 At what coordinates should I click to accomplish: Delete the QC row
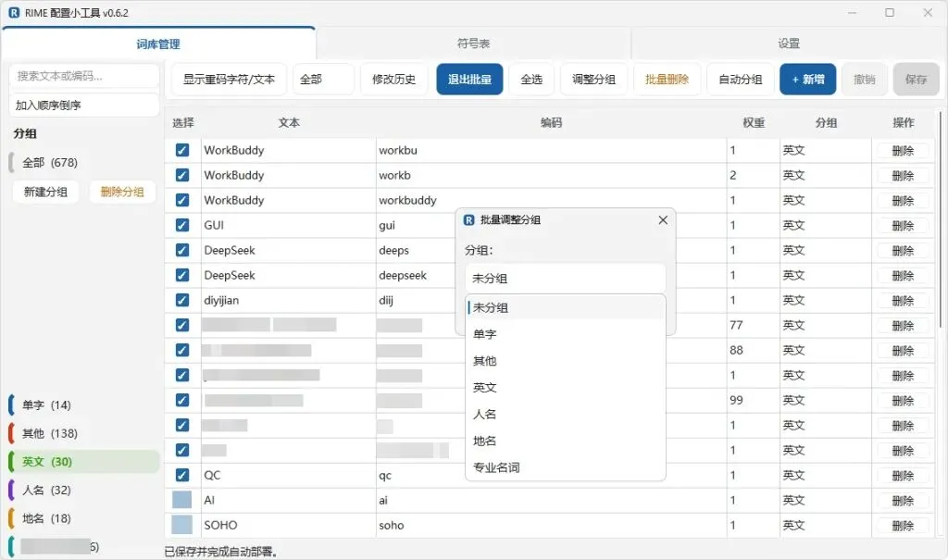click(x=903, y=476)
